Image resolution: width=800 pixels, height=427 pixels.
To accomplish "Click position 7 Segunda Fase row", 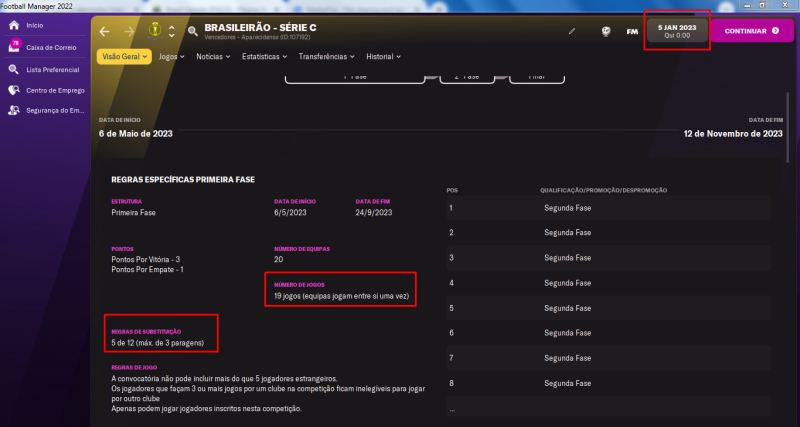I will [x=608, y=358].
